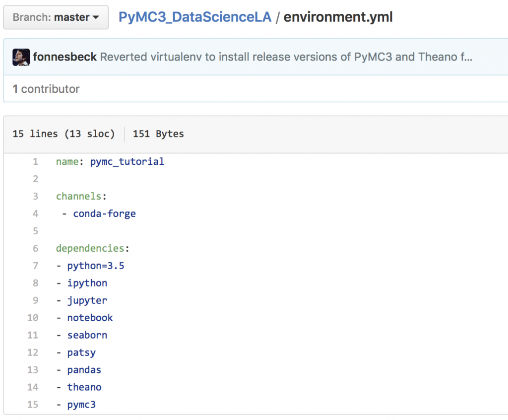Click the 'python=3.5' dependency line
Screen dimensions: 508x420
(x=96, y=266)
